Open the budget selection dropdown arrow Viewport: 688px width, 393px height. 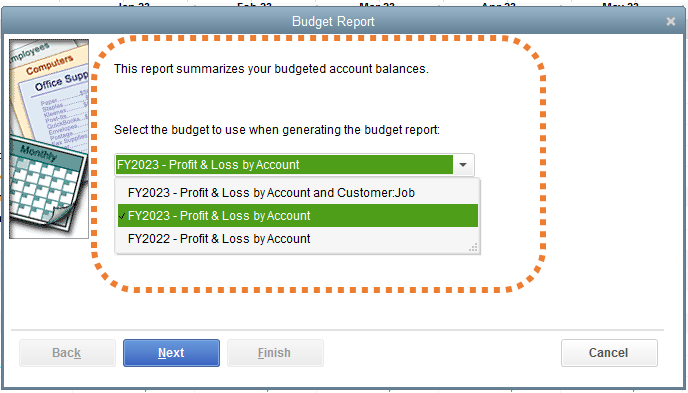pos(463,165)
